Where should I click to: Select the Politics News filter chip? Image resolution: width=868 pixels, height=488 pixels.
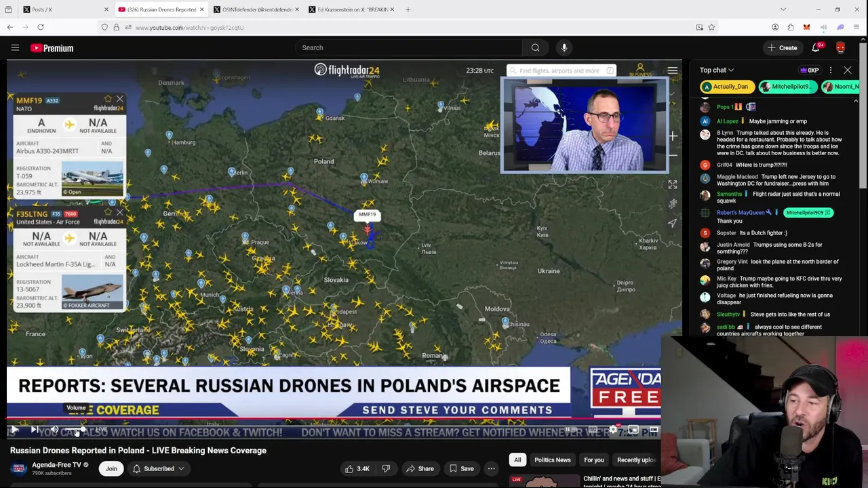(x=553, y=460)
